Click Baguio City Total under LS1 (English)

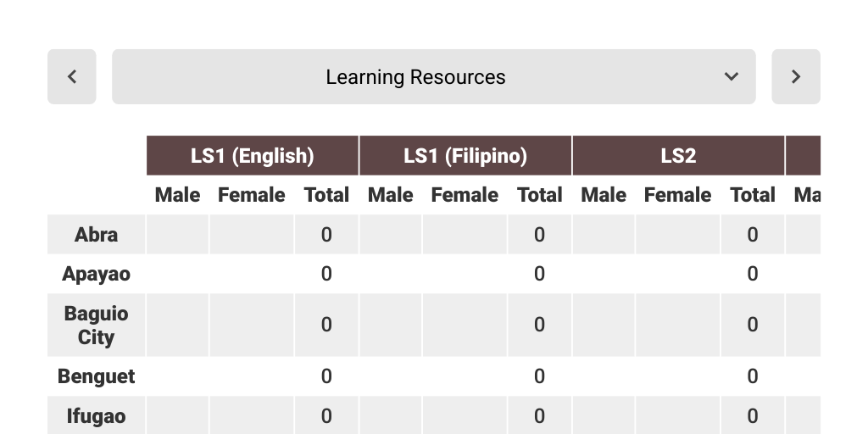[326, 325]
